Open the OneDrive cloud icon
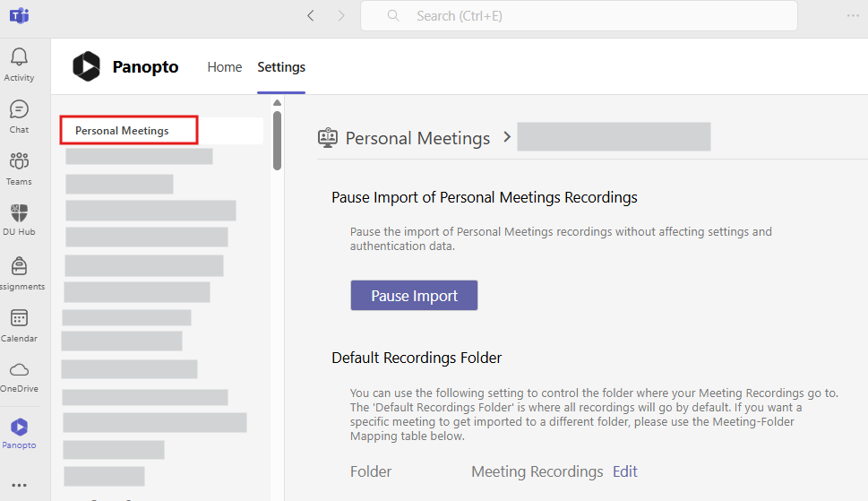 [x=19, y=370]
